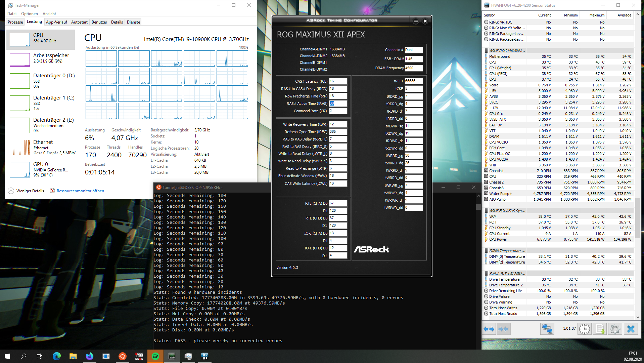Open HWiNFO sensor settings gear

[x=615, y=329]
